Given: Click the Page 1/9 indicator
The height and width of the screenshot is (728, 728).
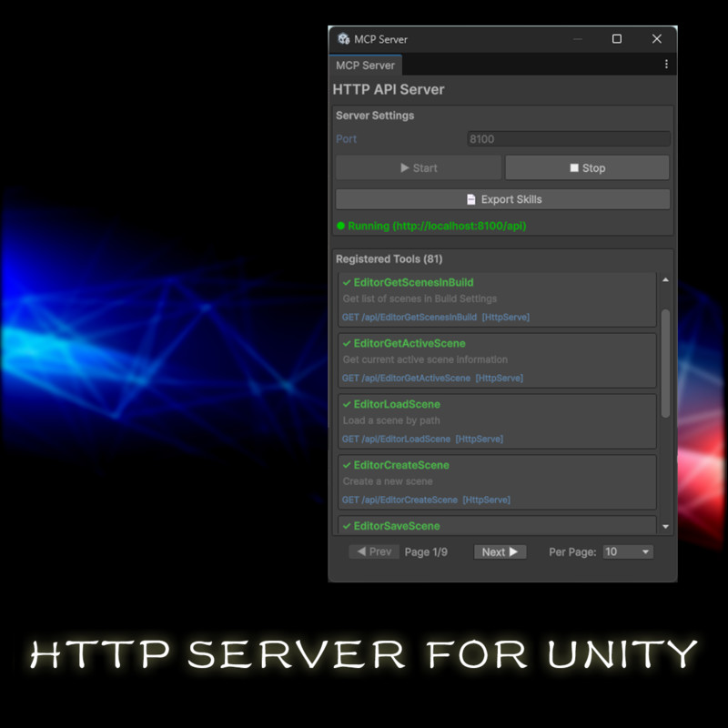Looking at the screenshot, I should (426, 552).
